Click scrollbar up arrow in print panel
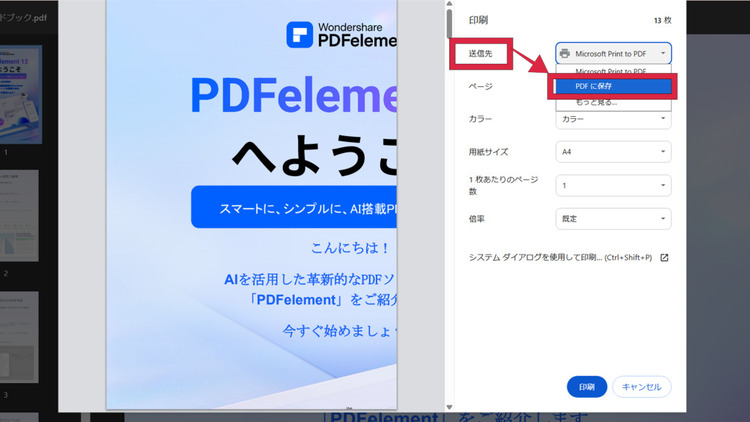Image resolution: width=750 pixels, height=422 pixels. click(449, 4)
